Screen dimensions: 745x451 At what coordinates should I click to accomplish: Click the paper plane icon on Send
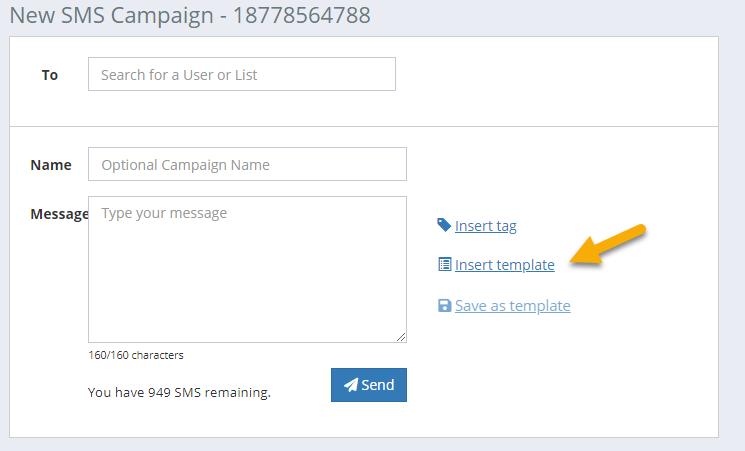(351, 385)
